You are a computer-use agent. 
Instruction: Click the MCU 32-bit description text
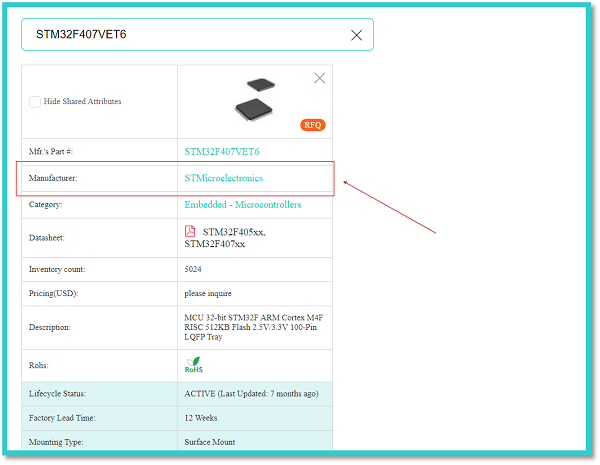point(254,327)
